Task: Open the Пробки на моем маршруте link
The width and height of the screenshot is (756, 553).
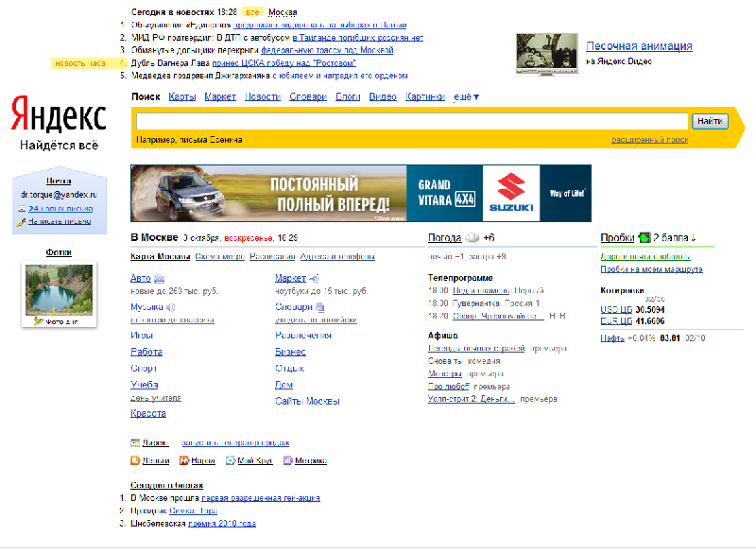Action: [651, 269]
